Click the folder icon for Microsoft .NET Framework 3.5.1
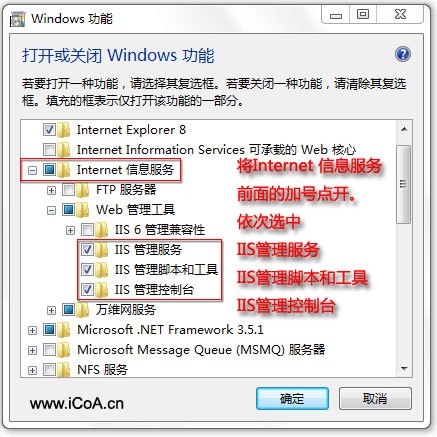 click(63, 330)
